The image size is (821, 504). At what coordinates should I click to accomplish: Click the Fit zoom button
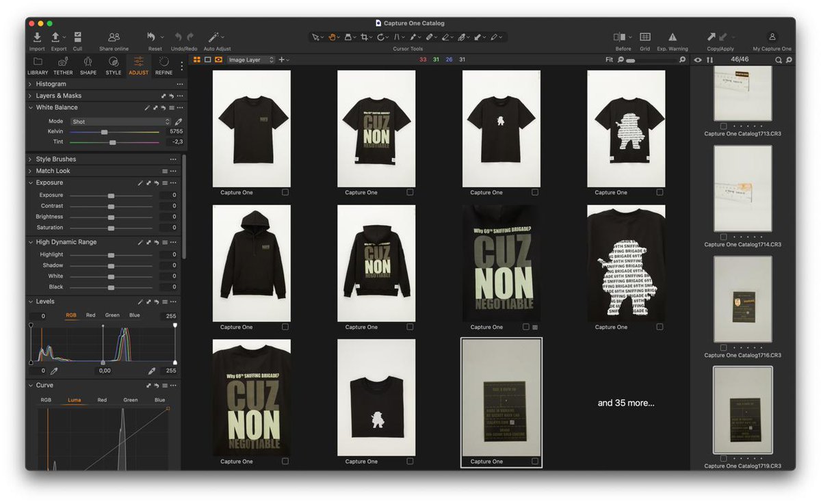[x=609, y=60]
